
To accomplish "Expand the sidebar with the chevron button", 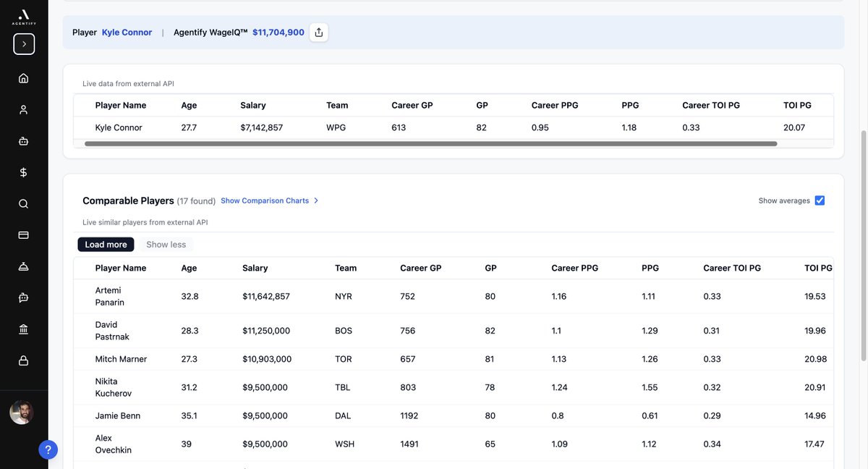I will pos(23,43).
